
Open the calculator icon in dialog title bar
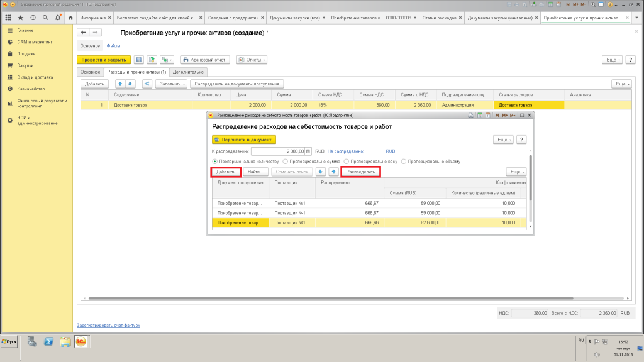tap(479, 116)
